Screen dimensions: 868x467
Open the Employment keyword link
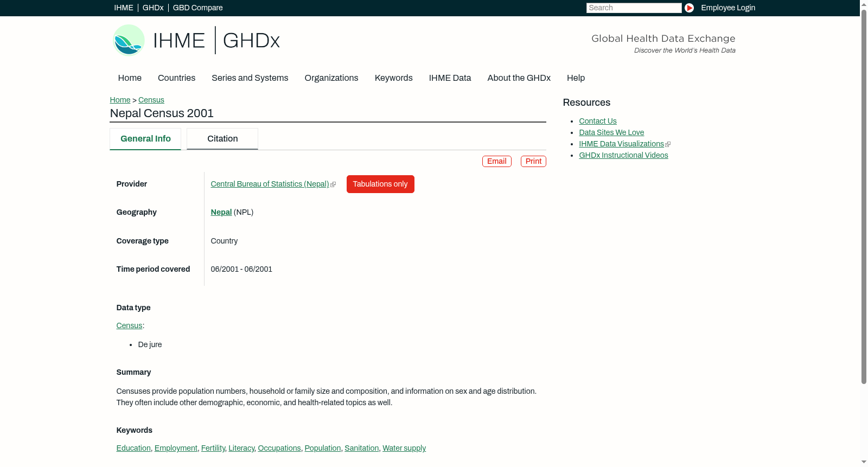(176, 448)
